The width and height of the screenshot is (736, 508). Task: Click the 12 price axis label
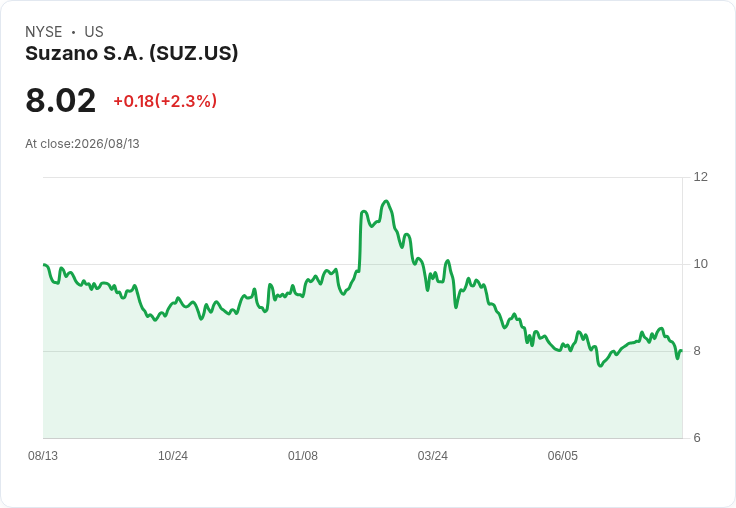point(700,177)
